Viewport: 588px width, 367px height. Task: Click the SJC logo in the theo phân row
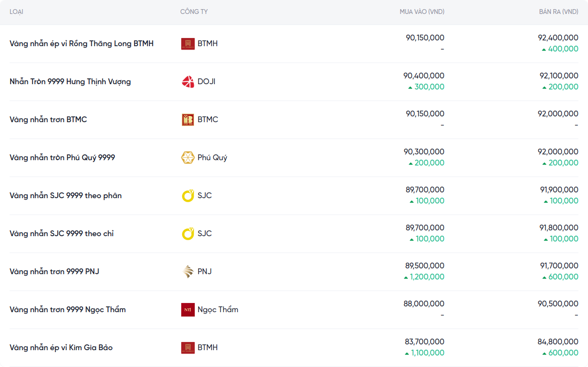(x=188, y=196)
